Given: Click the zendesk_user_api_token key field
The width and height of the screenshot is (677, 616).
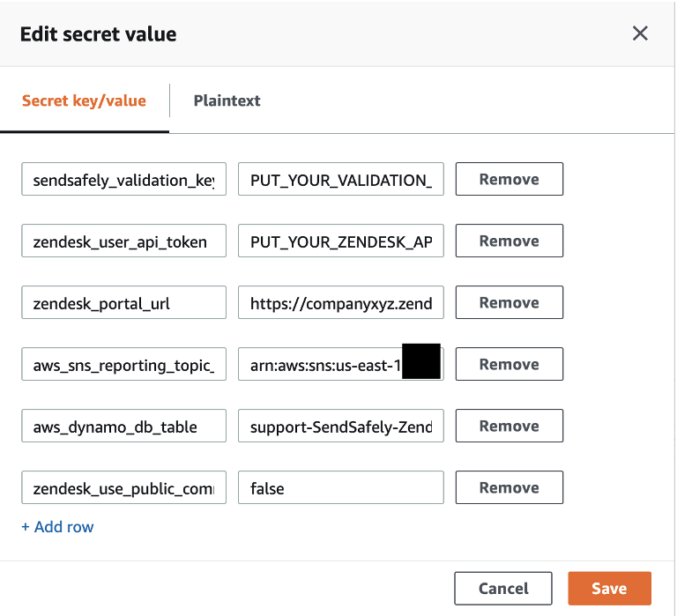Looking at the screenshot, I should point(124,241).
